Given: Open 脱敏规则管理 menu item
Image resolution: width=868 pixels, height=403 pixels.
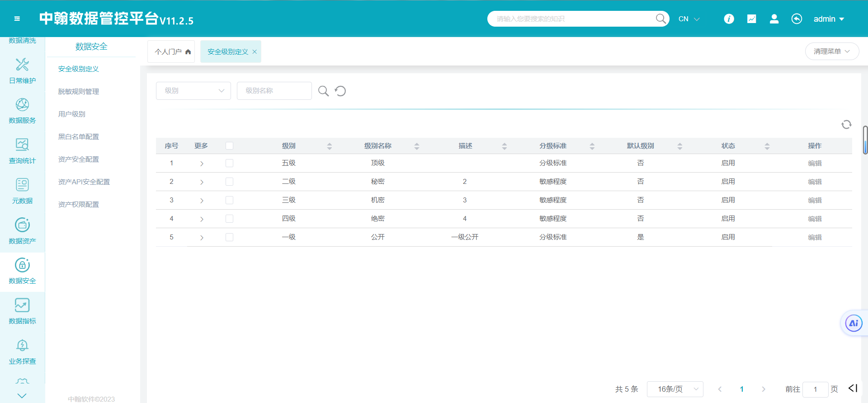Looking at the screenshot, I should [79, 92].
